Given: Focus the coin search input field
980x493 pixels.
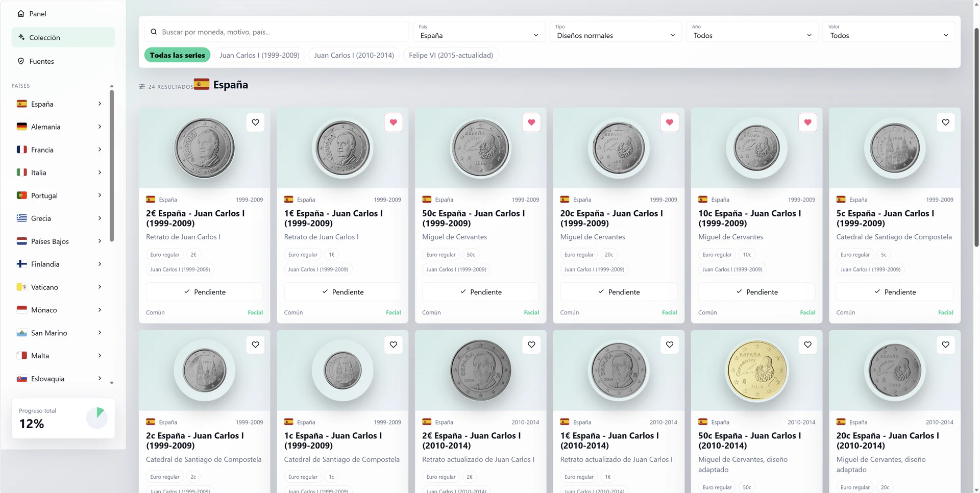Looking at the screenshot, I should 276,32.
